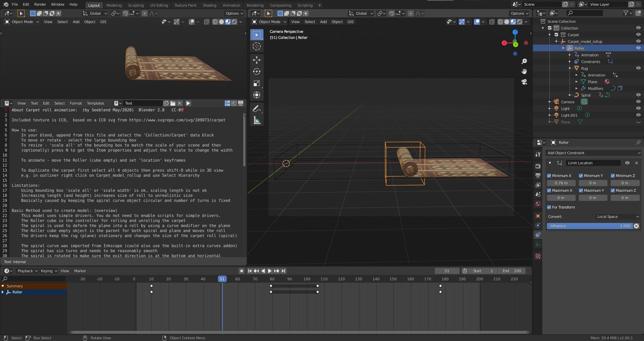This screenshot has height=341, width=644.
Task: Select the Measure tool
Action: click(257, 120)
